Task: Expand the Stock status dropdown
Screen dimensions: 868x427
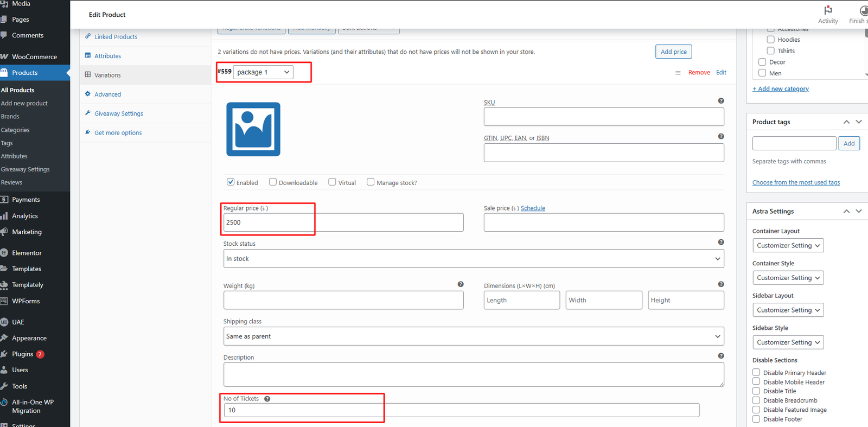Action: 473,259
